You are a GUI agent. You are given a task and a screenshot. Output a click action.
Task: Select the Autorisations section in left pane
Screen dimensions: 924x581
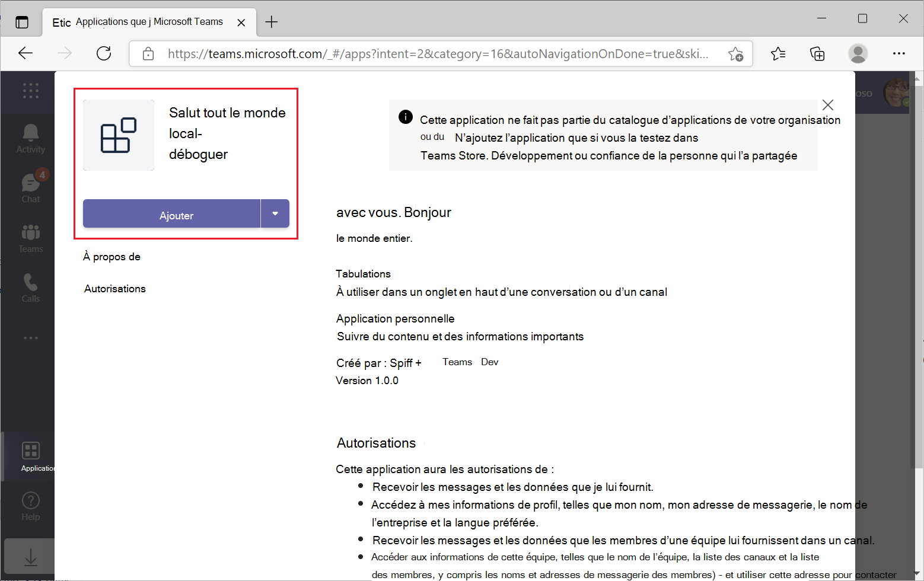(x=115, y=289)
